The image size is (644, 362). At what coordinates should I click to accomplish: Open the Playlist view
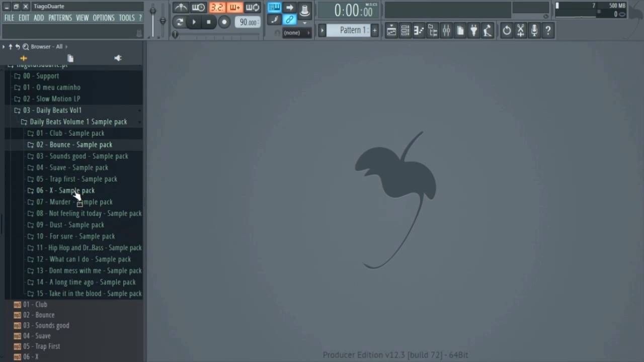tap(391, 31)
